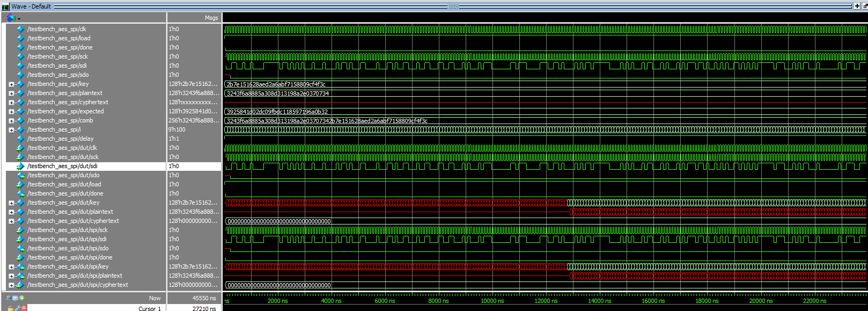Select signal /testbench_aes_spi/dut/load
Screen dimensions: 868x311
pyautogui.click(x=64, y=184)
